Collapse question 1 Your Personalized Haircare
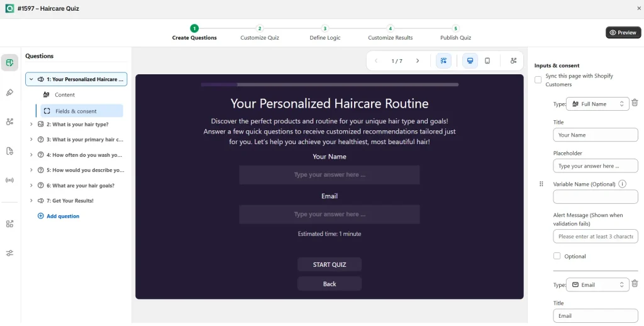Screen dimensions: 644x326 pyautogui.click(x=31, y=79)
